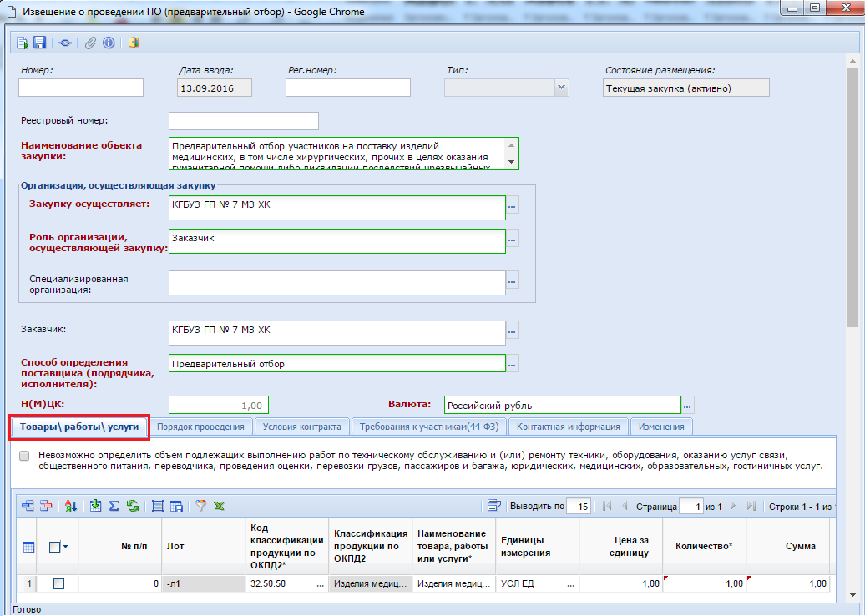The width and height of the screenshot is (865, 616).
Task: Click the 'Цена за единицу' column header
Action: (621, 547)
